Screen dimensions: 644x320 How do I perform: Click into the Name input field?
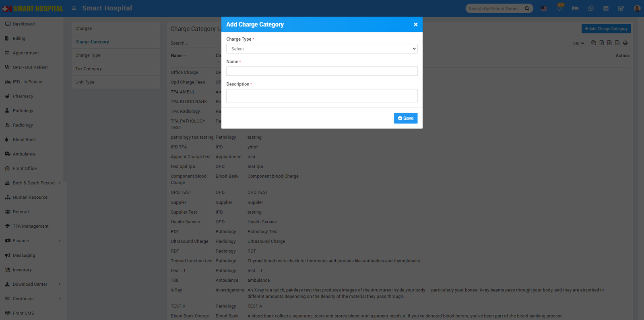322,71
